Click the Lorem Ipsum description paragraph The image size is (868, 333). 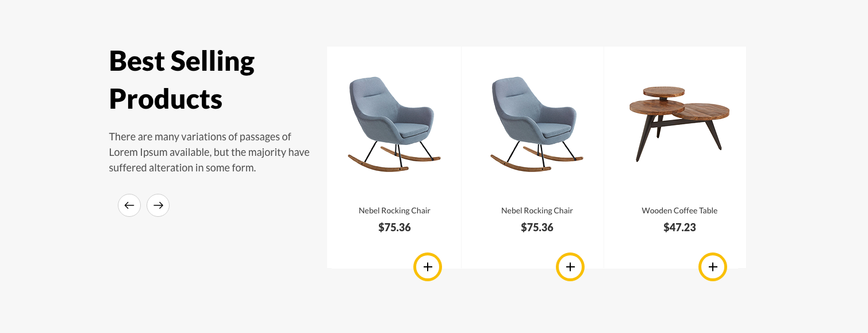pyautogui.click(x=209, y=152)
